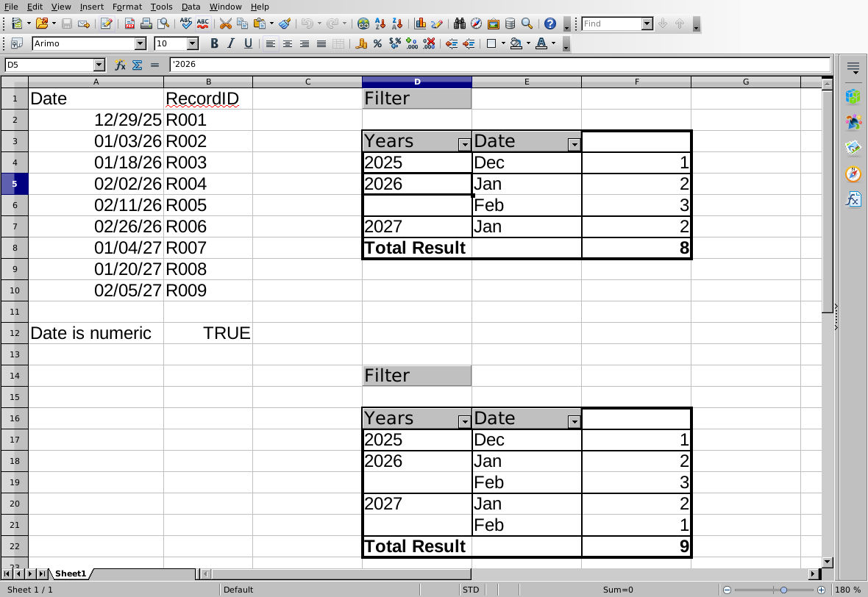
Task: Select the Sheet1 tab
Action: (x=71, y=573)
